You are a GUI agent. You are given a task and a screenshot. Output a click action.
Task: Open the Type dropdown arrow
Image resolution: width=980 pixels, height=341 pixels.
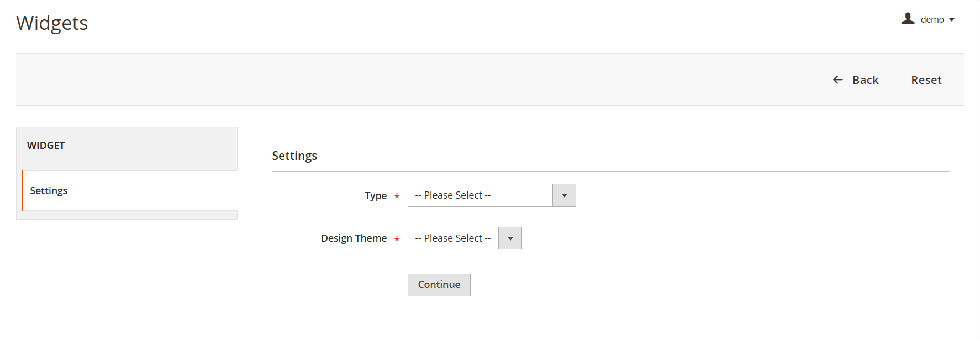[564, 195]
